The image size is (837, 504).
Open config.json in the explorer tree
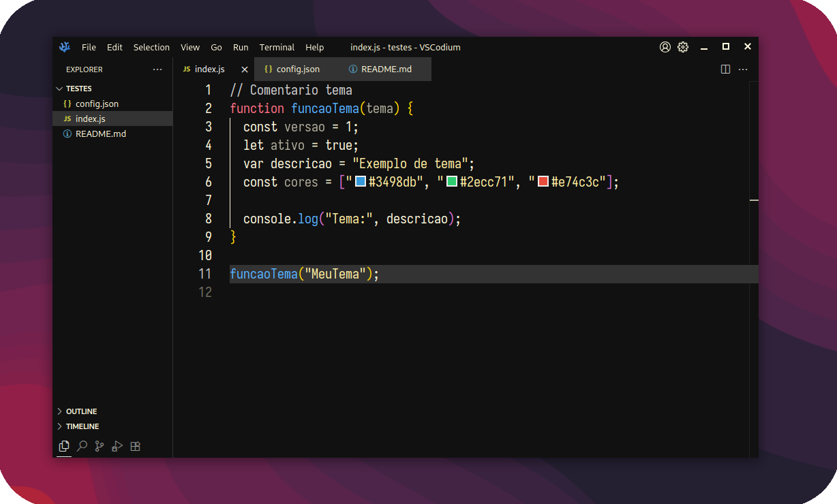click(x=112, y=104)
